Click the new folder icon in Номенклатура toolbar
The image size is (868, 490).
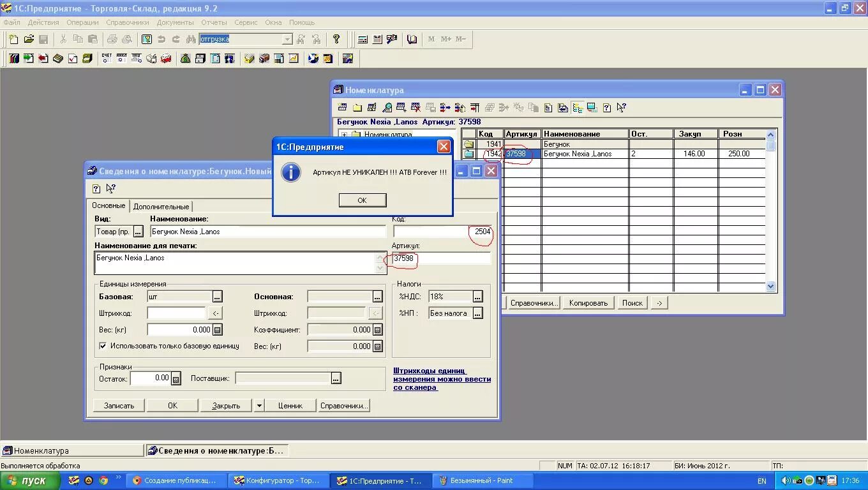pyautogui.click(x=357, y=108)
